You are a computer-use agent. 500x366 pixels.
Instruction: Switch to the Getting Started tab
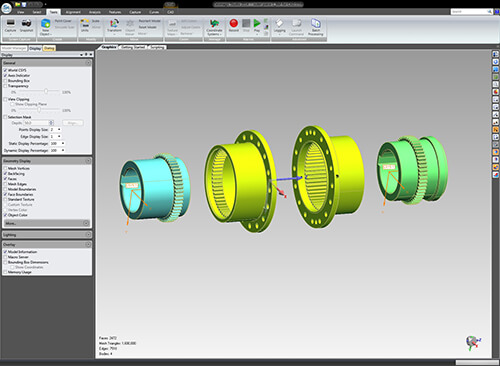tap(133, 47)
